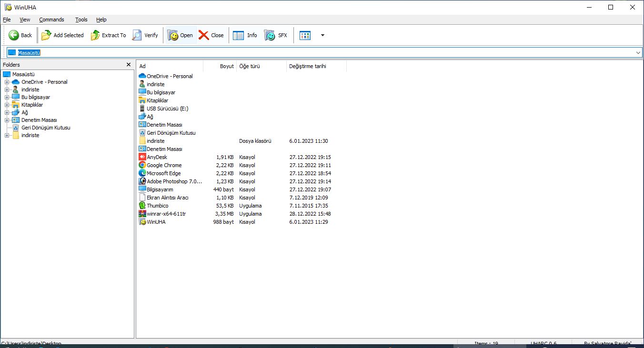This screenshot has width=644, height=348.
Task: Open the View menu
Action: [x=25, y=20]
